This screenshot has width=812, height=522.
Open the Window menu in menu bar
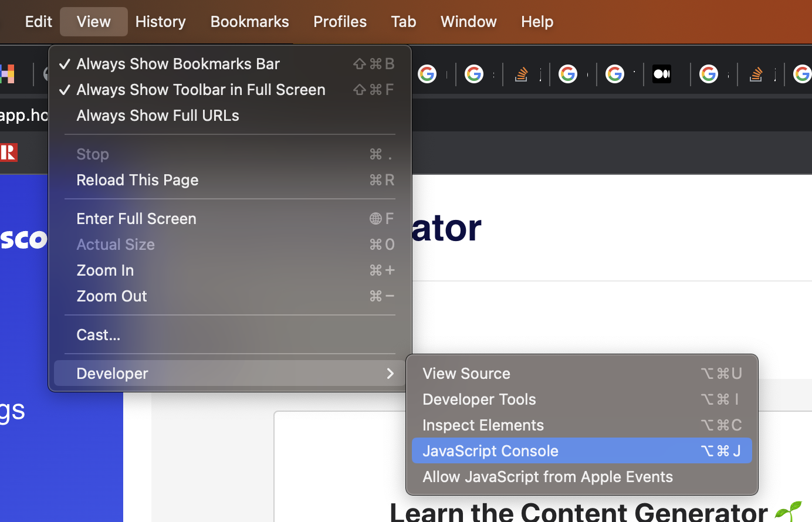(468, 22)
